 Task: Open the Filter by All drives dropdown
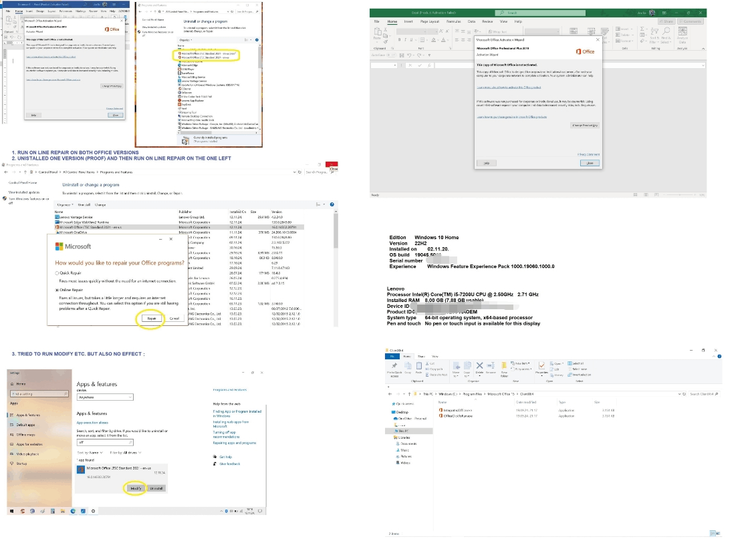click(x=126, y=453)
